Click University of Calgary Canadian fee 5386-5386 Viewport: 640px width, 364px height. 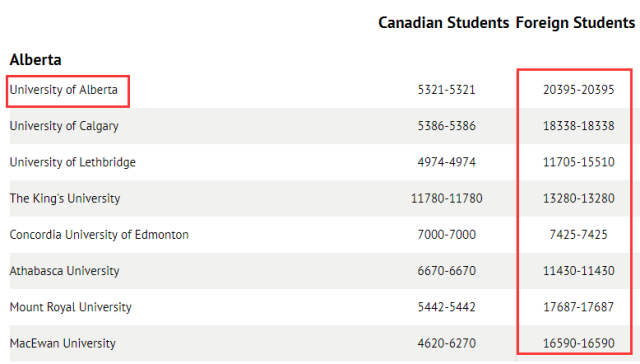click(447, 126)
